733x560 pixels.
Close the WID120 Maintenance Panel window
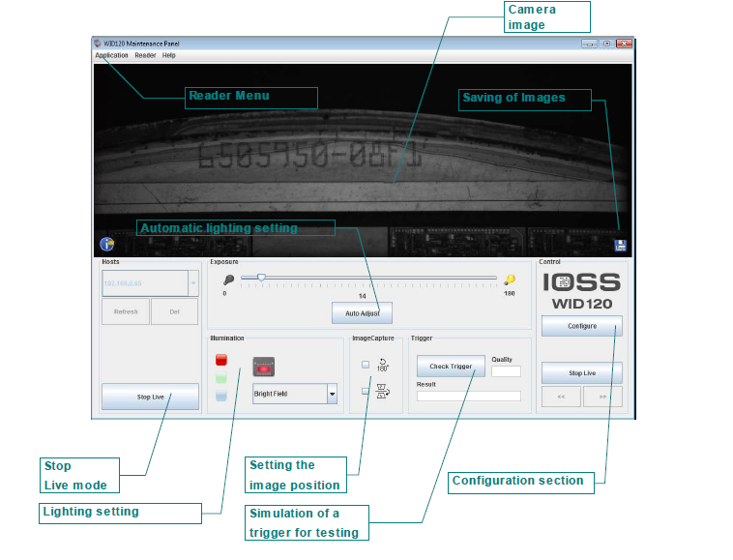point(624,44)
